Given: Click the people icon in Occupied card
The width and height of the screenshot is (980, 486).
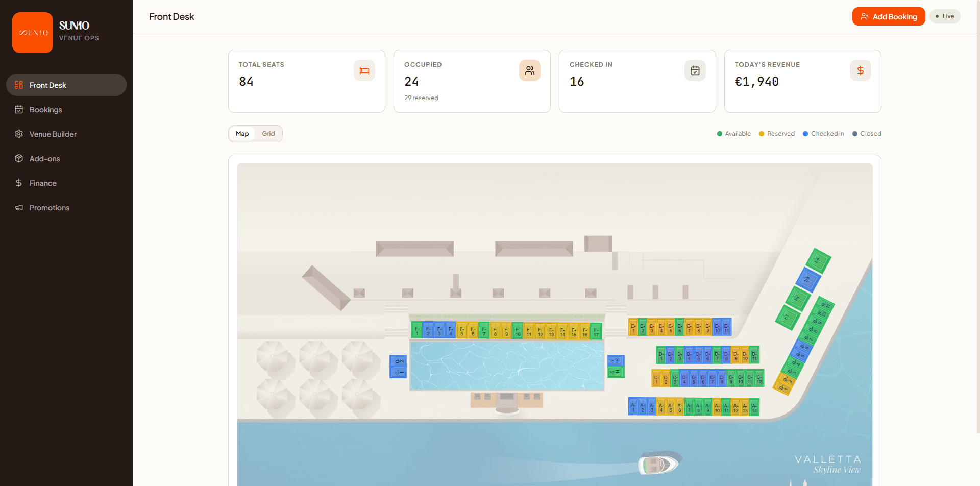Looking at the screenshot, I should [x=529, y=70].
